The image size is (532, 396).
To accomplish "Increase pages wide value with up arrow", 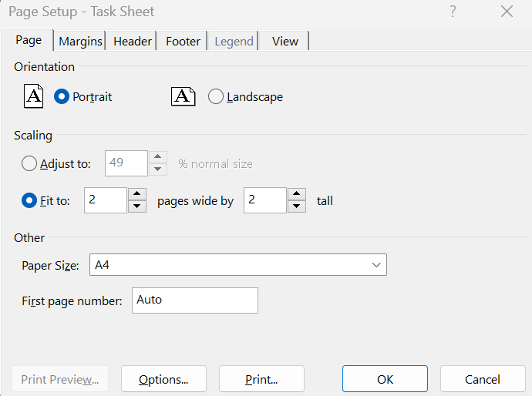I will pyautogui.click(x=136, y=194).
